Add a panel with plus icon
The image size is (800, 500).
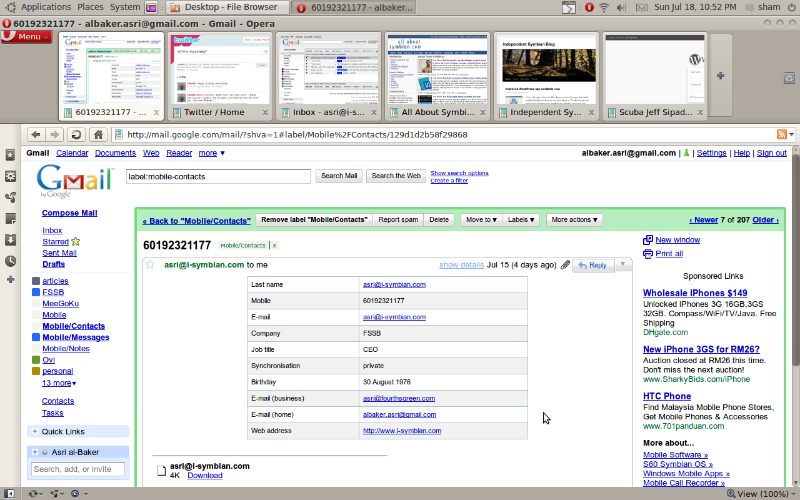10,280
